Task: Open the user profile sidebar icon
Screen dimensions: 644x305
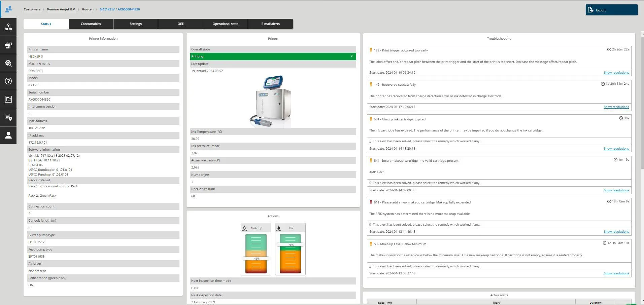Action: pos(8,135)
